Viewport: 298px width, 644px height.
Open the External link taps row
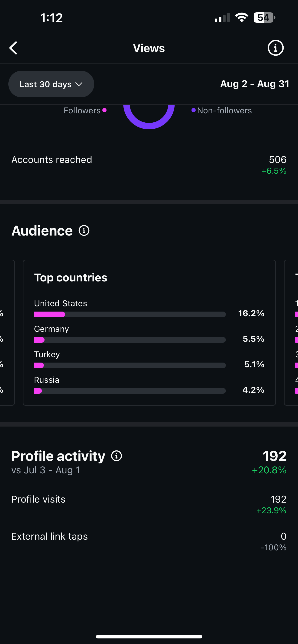(149, 537)
